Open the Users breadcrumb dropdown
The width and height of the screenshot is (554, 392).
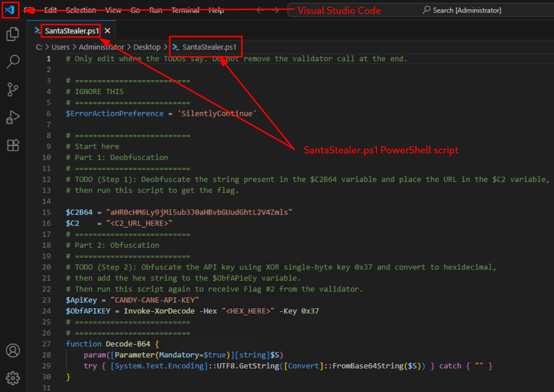click(61, 47)
